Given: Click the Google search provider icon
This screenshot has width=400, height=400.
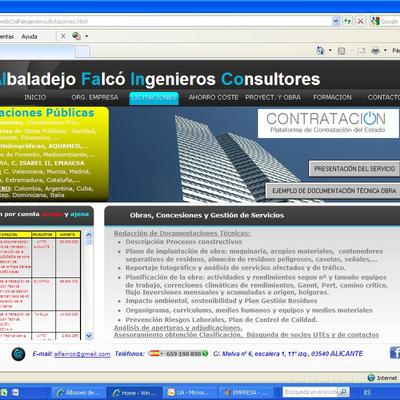Looking at the screenshot, I should pyautogui.click(x=375, y=21).
